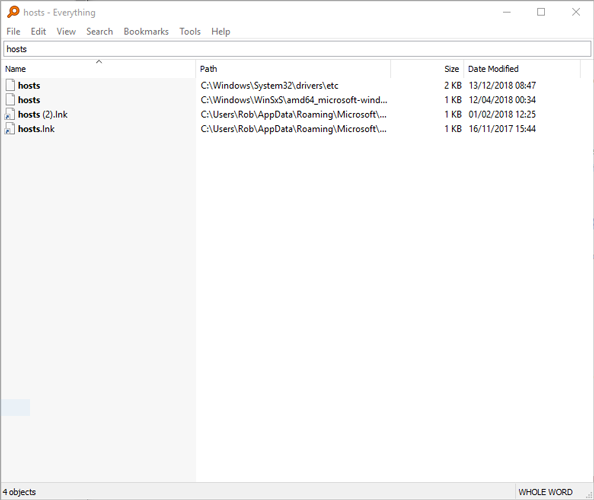Click file icon of hosts in System32 drivers etc
594x500 pixels.
tap(10, 85)
